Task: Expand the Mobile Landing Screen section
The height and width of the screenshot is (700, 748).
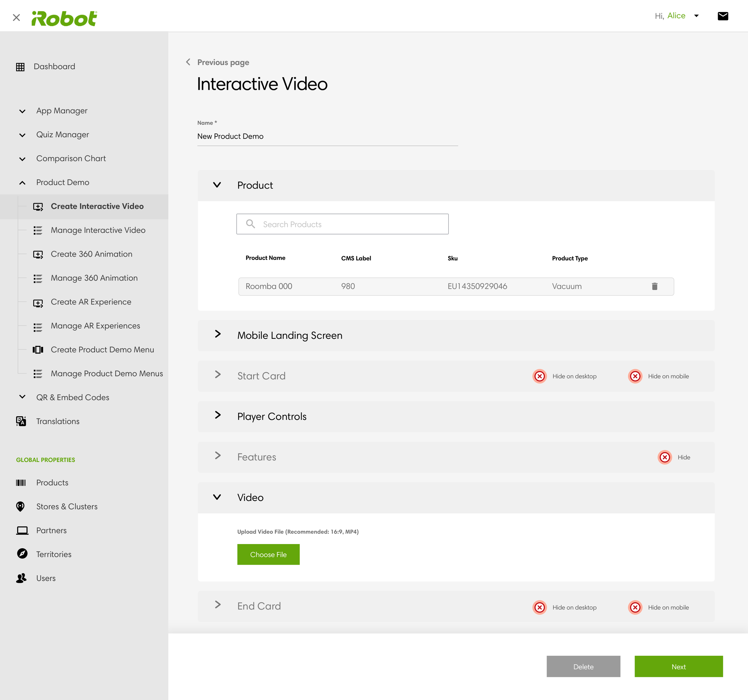Action: click(x=218, y=334)
